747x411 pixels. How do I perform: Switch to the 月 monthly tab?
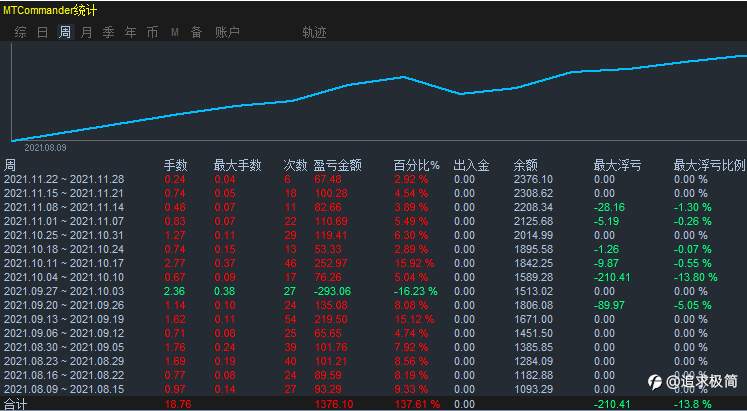(x=86, y=32)
